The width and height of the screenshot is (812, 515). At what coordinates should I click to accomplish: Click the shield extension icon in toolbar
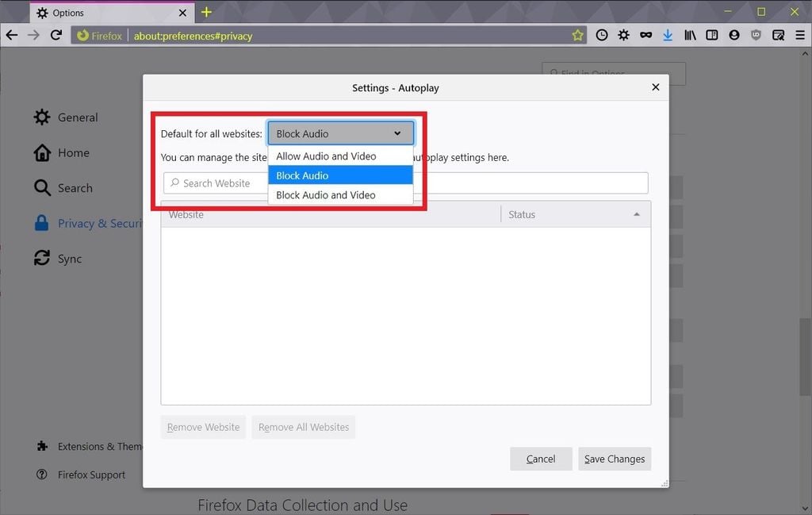tap(756, 35)
